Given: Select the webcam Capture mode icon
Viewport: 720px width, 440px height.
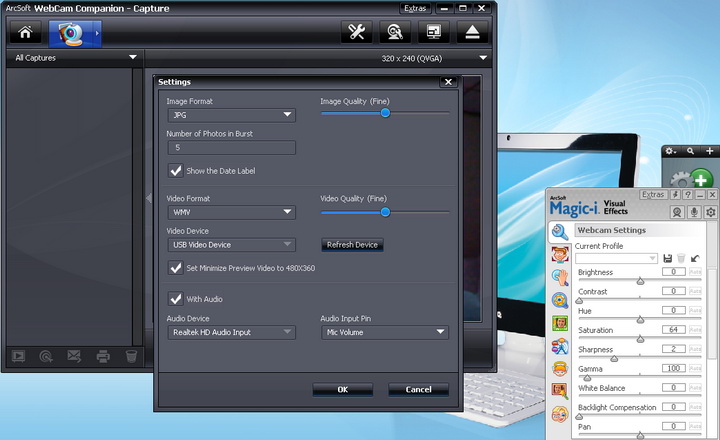Looking at the screenshot, I should pos(71,34).
